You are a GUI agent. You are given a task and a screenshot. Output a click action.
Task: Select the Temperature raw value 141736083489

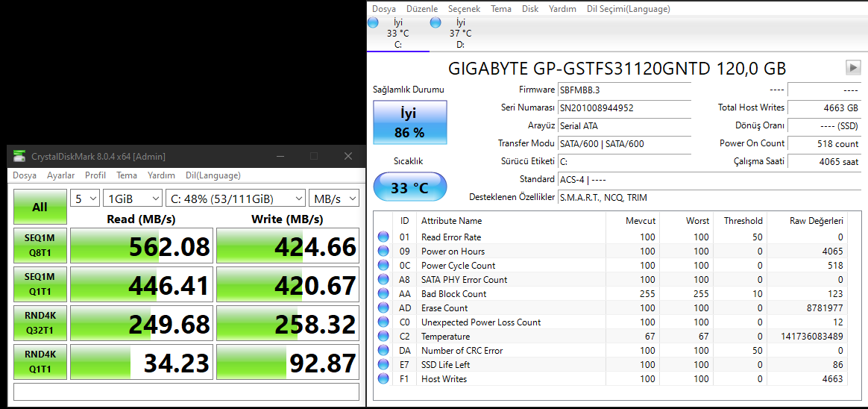pyautogui.click(x=812, y=337)
